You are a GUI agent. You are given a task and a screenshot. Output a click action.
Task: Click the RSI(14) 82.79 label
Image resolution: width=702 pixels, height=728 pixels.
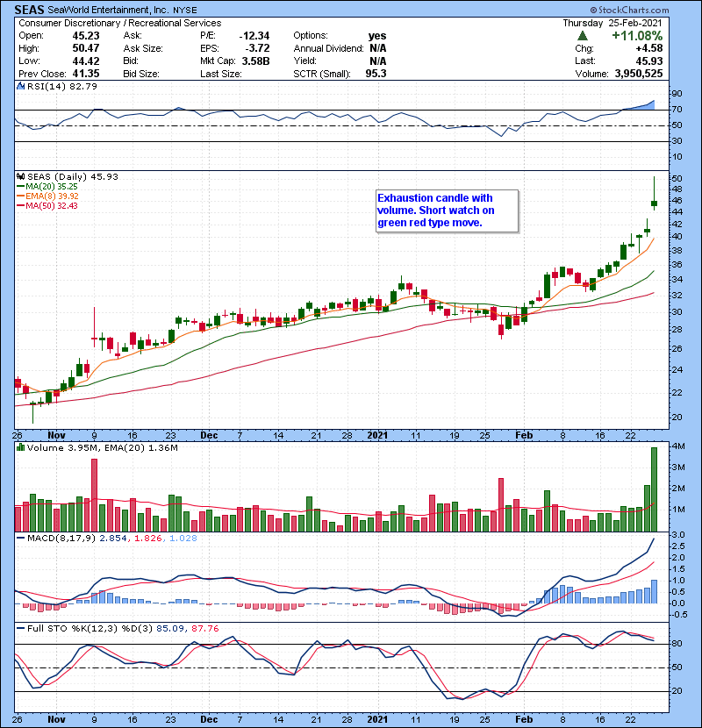click(x=62, y=86)
